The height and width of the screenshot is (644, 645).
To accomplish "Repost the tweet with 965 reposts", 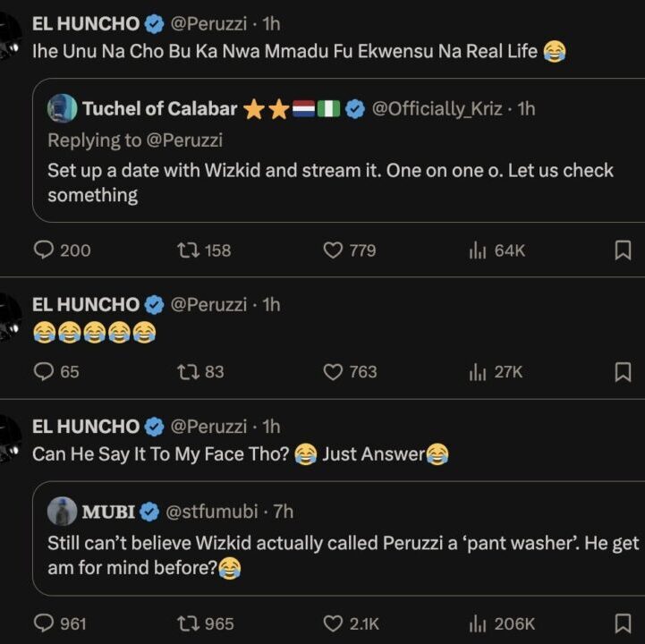I will [x=190, y=623].
